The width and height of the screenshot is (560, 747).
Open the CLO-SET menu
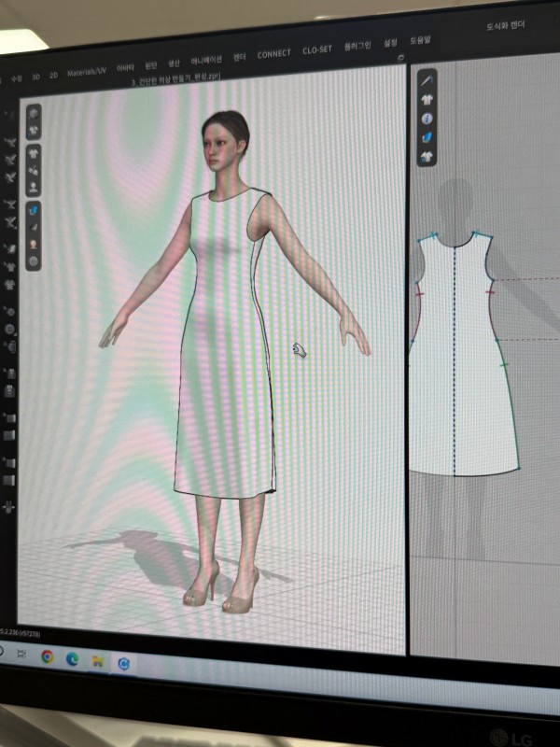(x=316, y=49)
